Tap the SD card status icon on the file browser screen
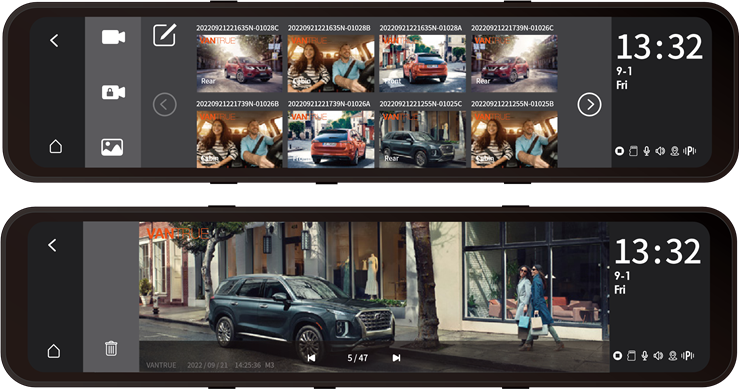739x389 pixels. coord(633,151)
